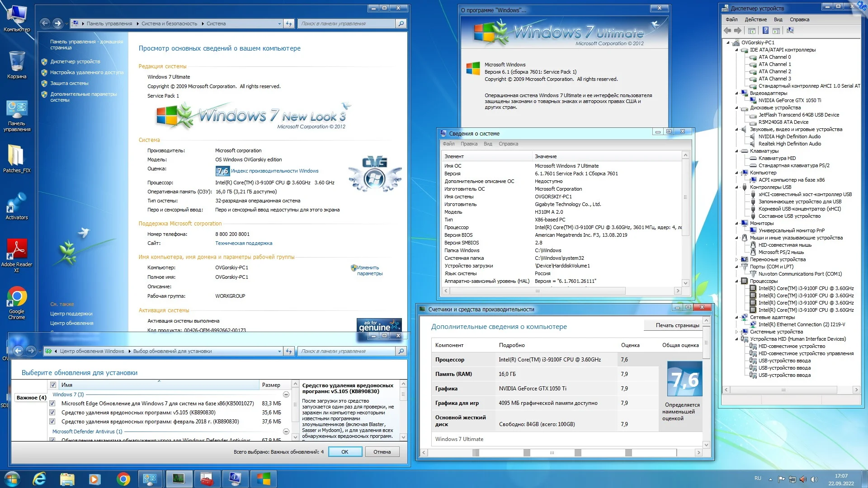The image size is (868, 488).
Task: Open Справка menu in System Information window
Action: point(508,144)
